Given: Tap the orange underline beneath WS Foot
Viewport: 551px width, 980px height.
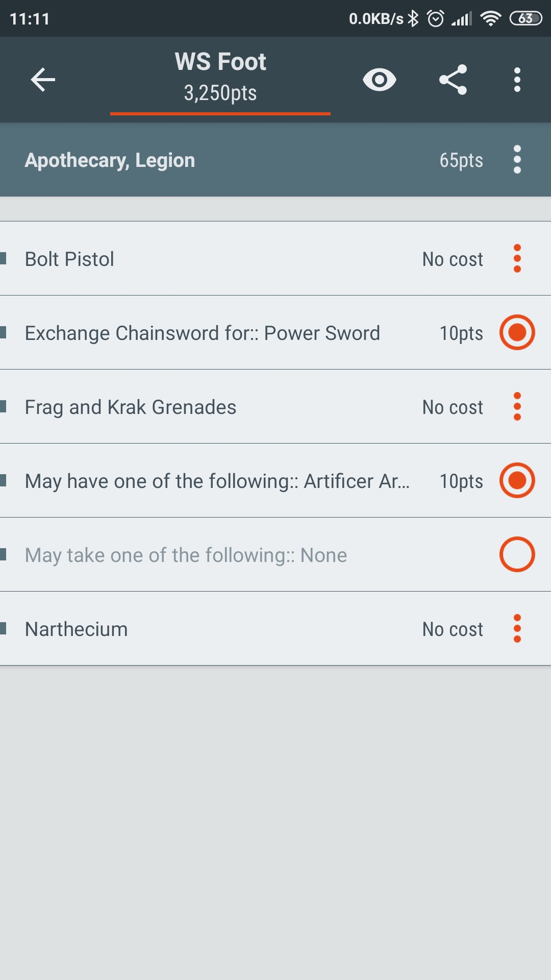Looking at the screenshot, I should 220,114.
